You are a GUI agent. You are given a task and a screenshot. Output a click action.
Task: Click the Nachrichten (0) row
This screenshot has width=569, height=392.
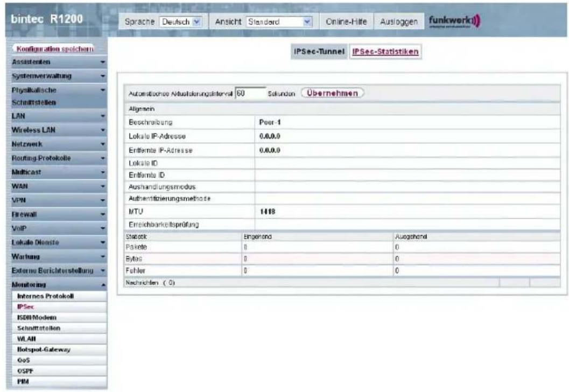[342, 283]
